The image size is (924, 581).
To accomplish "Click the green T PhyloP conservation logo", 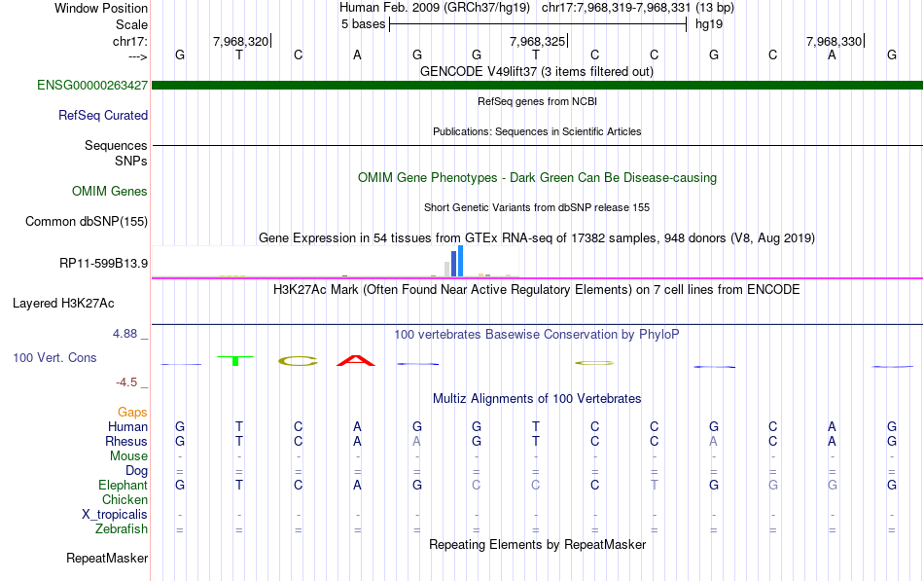I will [235, 361].
